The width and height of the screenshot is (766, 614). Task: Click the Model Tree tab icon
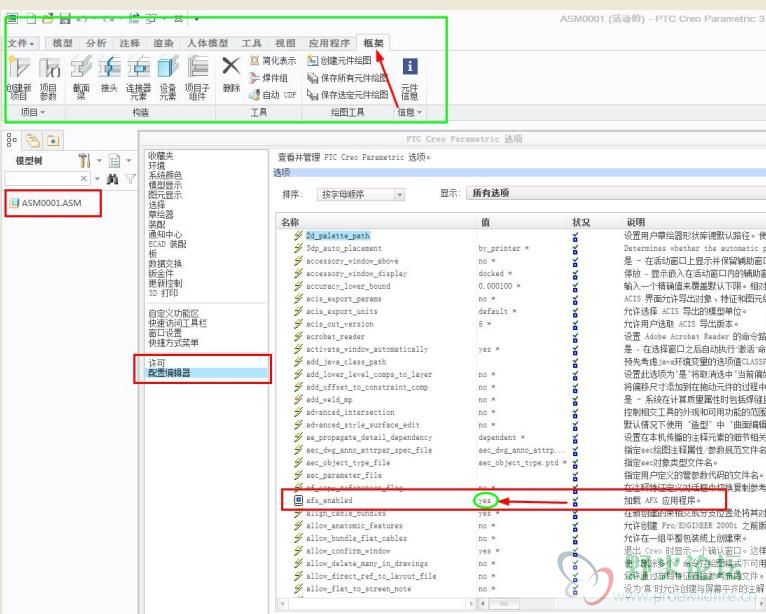[12, 141]
